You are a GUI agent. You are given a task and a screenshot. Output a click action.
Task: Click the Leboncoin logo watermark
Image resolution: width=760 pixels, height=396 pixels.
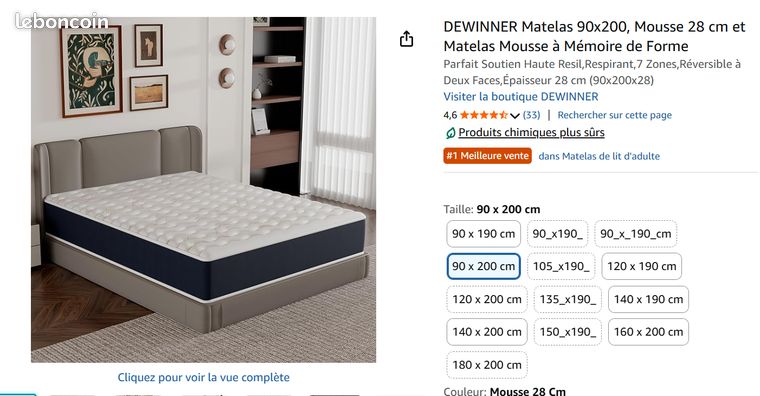click(x=62, y=21)
